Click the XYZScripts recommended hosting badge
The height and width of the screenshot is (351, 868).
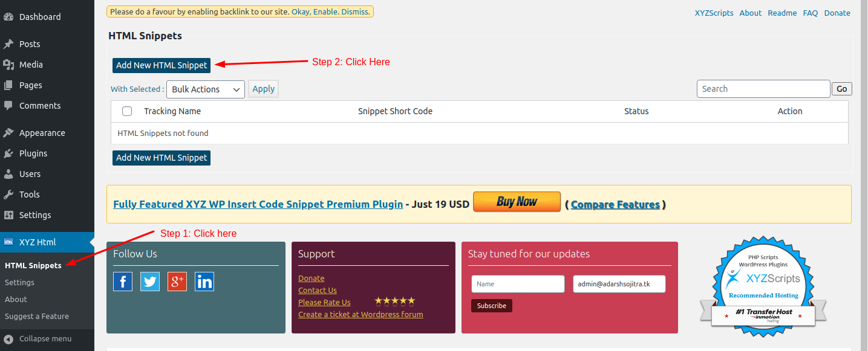[x=763, y=286]
